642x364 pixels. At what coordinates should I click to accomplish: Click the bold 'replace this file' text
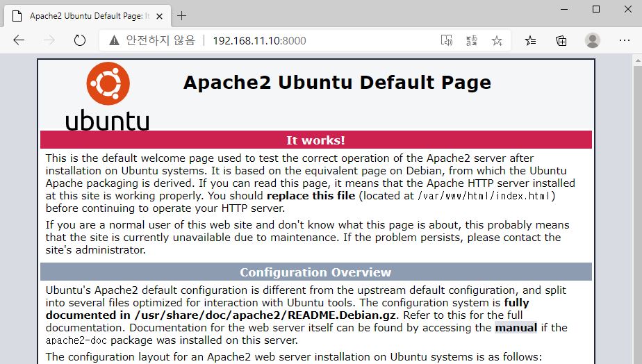pos(311,196)
